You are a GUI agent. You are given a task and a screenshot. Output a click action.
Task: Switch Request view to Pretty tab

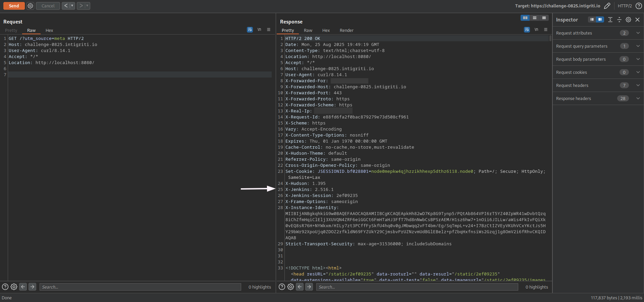(11, 30)
